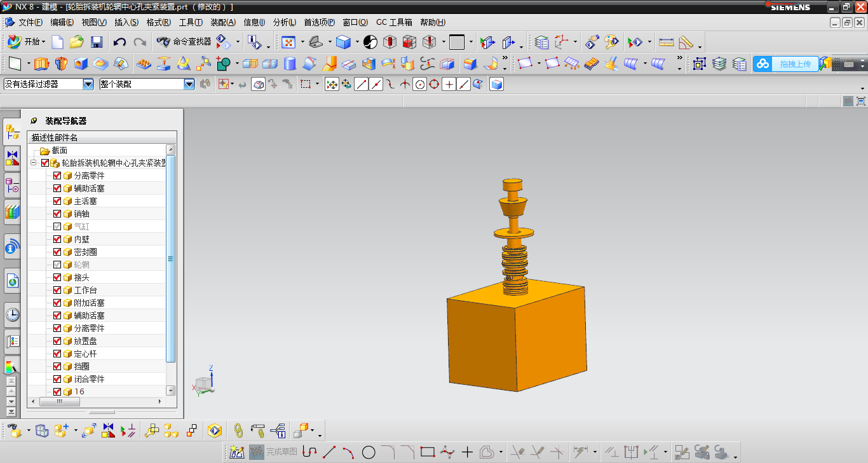This screenshot has width=868, height=463.
Task: Open the Command Finder (命令查找器)
Action: tap(184, 42)
